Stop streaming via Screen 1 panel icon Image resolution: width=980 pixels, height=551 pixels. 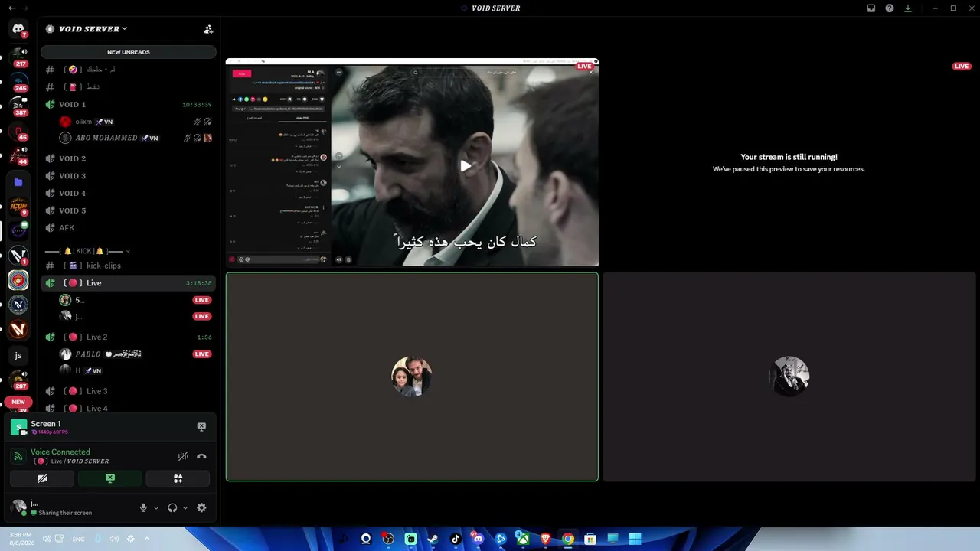click(x=201, y=427)
